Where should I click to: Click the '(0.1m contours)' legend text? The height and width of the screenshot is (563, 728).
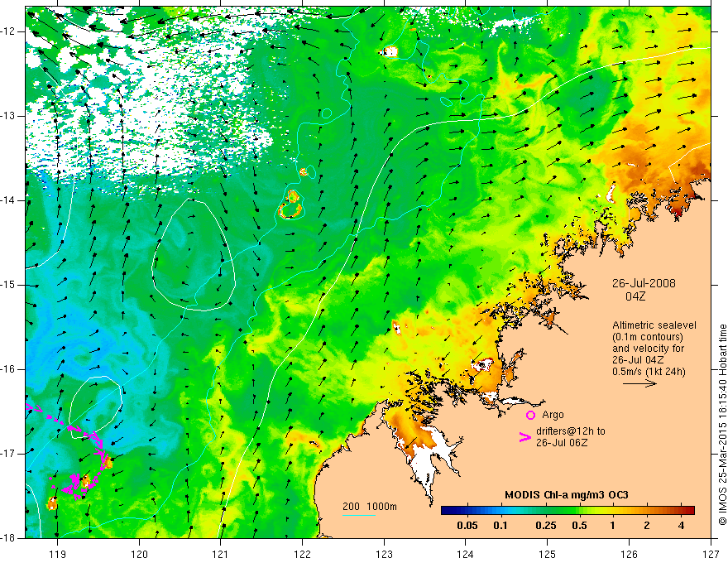click(648, 337)
